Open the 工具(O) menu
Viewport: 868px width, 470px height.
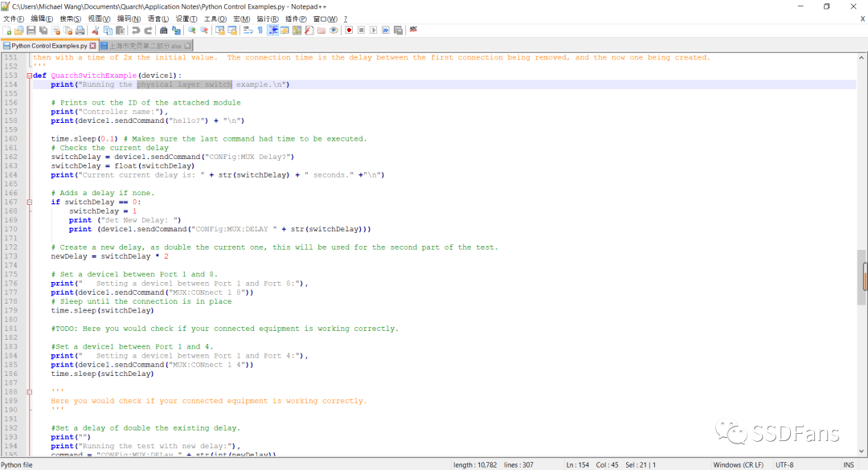[x=215, y=18]
